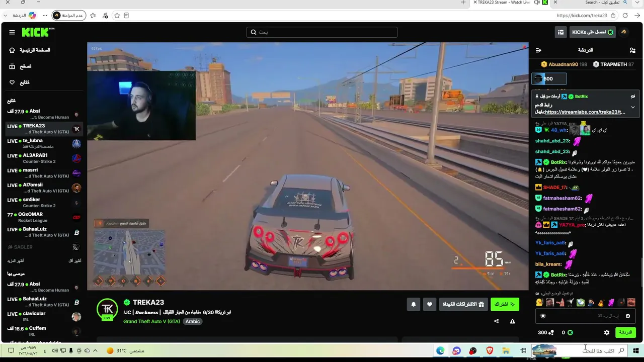Screen dimensions: 644x362
Task: Search Kick using the search box
Action: (x=322, y=32)
